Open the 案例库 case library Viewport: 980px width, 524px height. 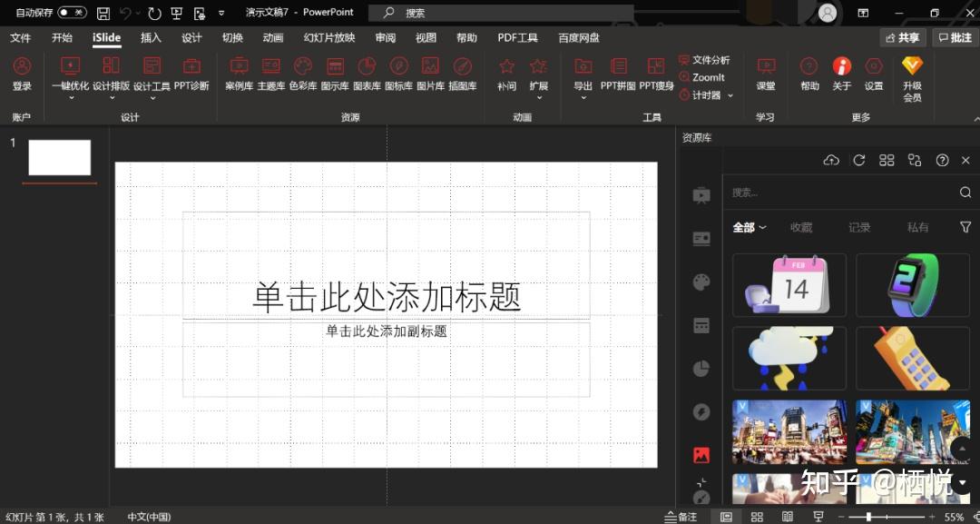tap(240, 77)
